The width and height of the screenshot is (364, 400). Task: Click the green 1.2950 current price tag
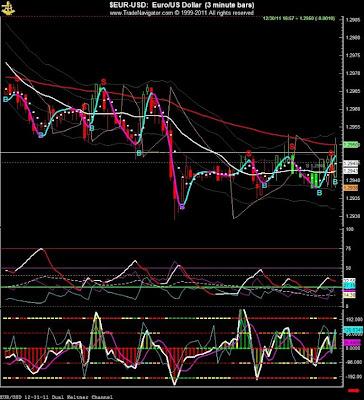[x=350, y=145]
